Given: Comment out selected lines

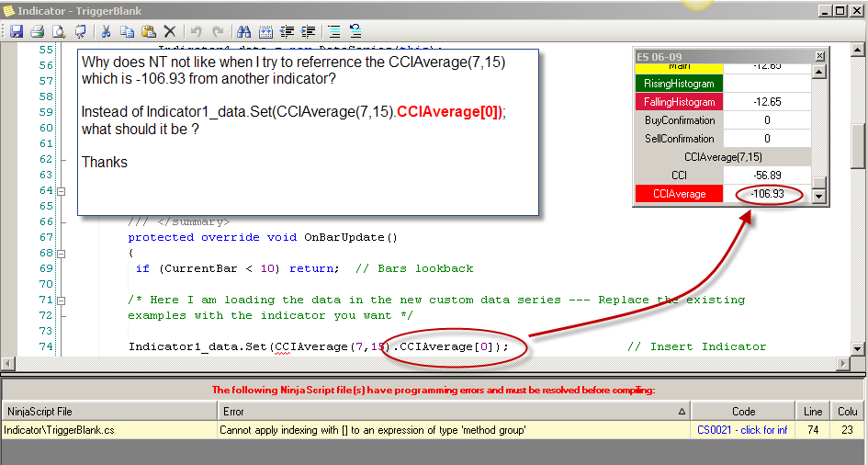Looking at the screenshot, I should point(334,31).
